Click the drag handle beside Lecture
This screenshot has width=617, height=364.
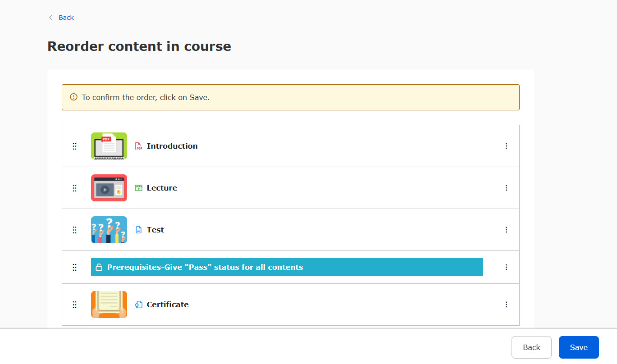75,188
